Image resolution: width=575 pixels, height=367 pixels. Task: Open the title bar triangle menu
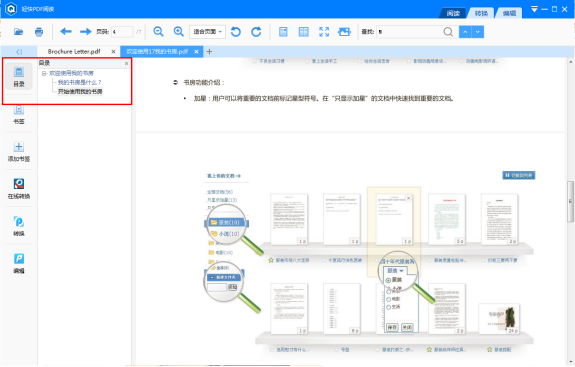[534, 9]
